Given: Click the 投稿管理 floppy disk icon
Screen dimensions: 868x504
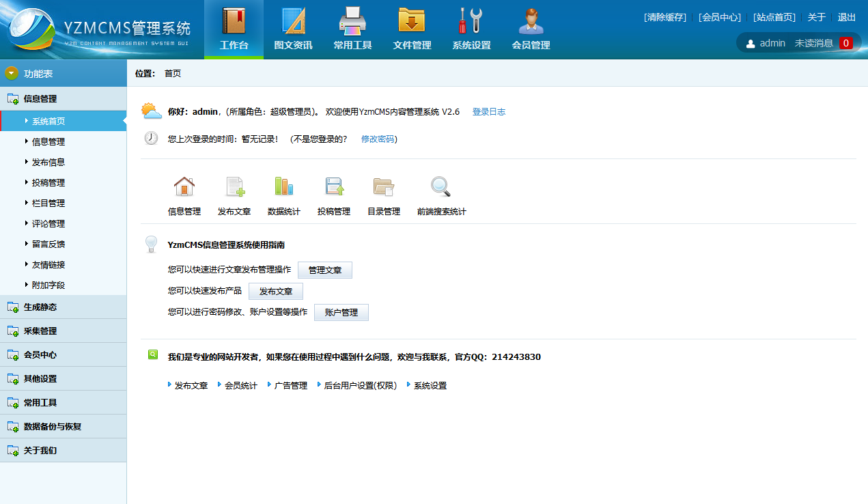Looking at the screenshot, I should [334, 186].
